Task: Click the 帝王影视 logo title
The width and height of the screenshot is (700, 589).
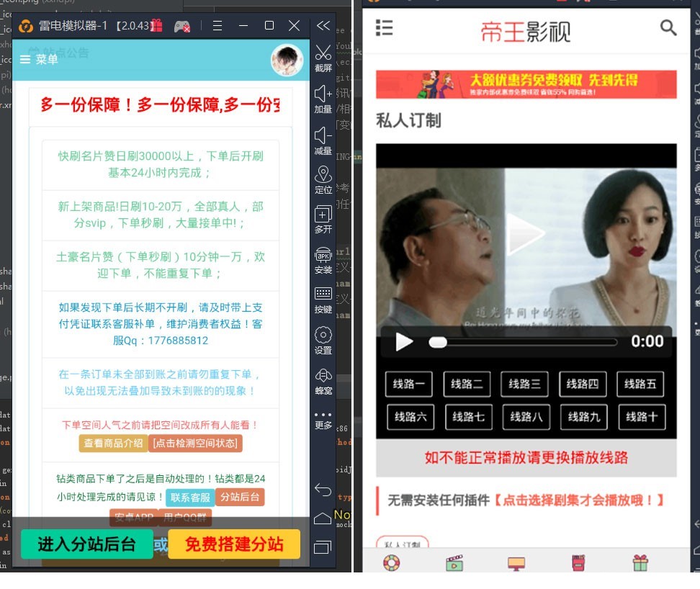Action: tap(526, 32)
